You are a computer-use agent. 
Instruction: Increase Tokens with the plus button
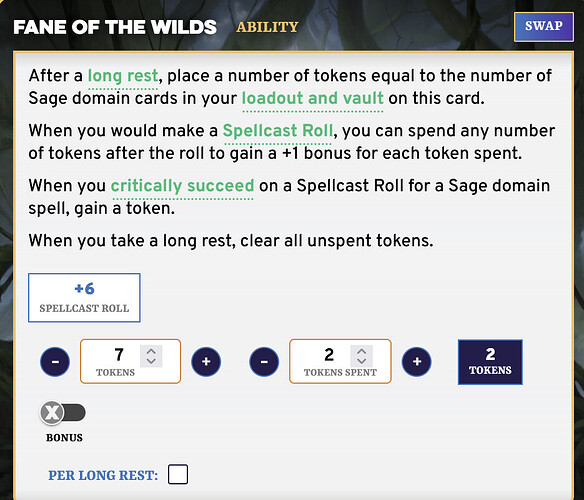coord(206,361)
